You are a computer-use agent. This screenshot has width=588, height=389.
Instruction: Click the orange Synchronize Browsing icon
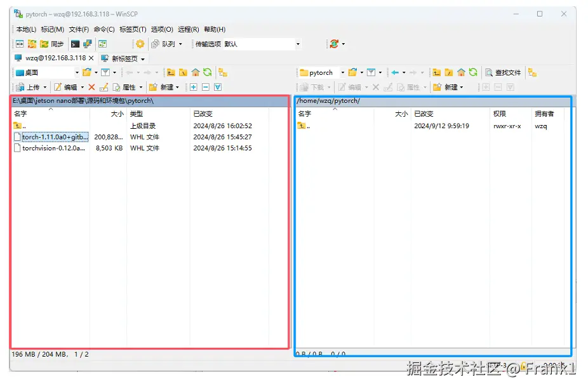tap(32, 44)
